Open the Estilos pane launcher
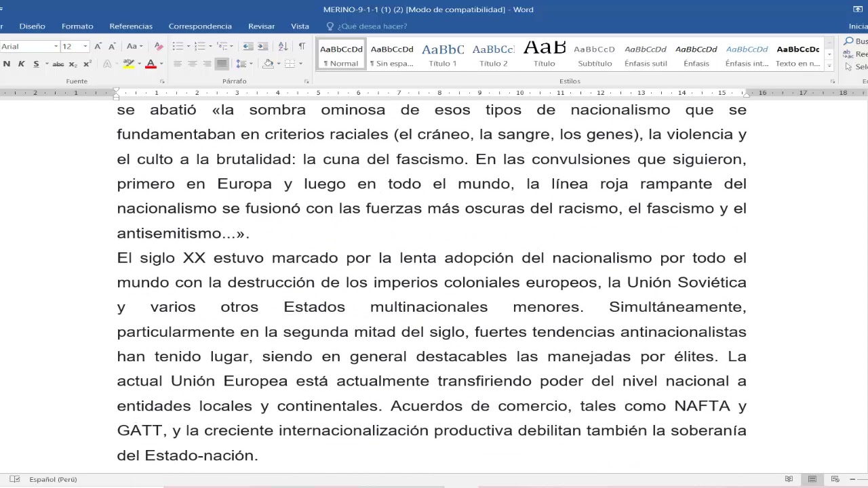This screenshot has width=868, height=488. point(832,81)
